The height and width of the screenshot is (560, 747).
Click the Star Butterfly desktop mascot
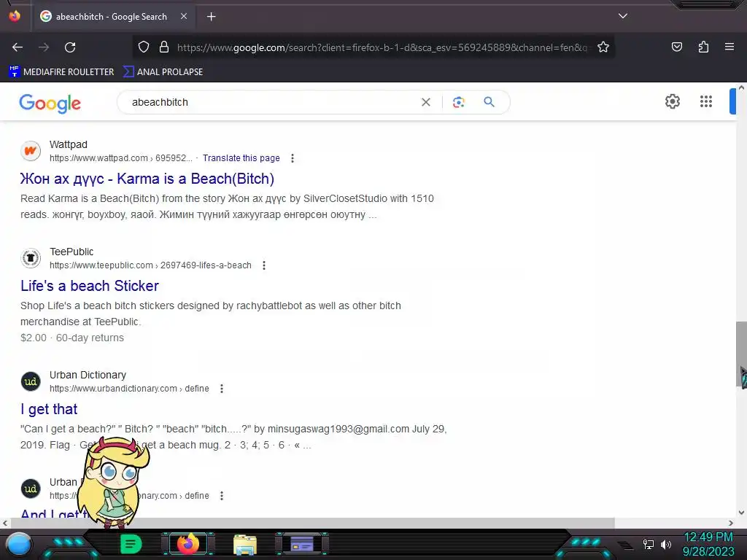pyautogui.click(x=114, y=482)
